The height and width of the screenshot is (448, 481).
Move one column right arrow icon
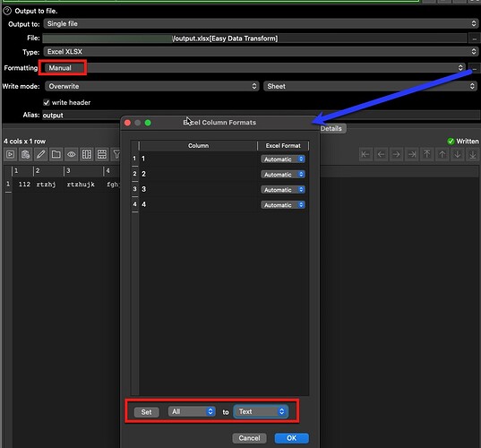(396, 154)
